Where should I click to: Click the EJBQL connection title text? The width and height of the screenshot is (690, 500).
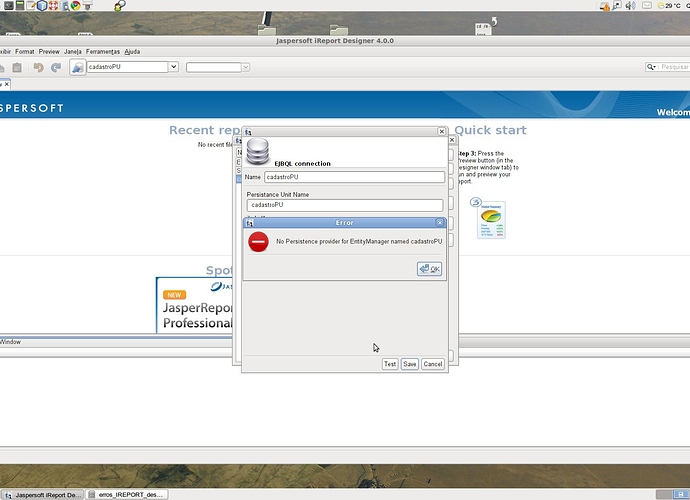pos(302,164)
